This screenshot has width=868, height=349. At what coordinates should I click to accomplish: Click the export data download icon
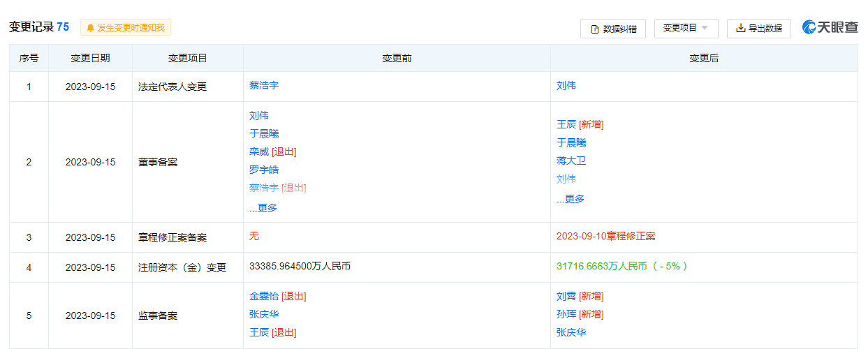[741, 29]
